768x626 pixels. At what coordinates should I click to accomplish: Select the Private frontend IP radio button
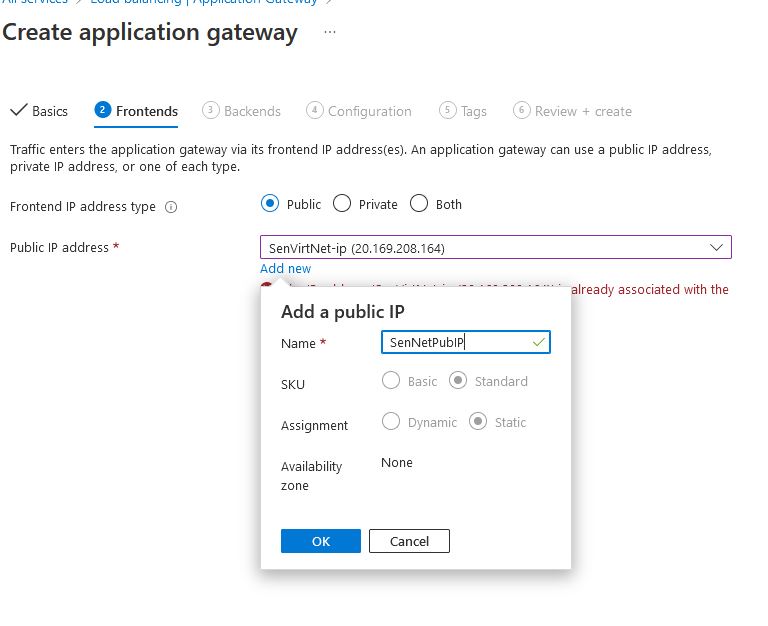[x=342, y=204]
